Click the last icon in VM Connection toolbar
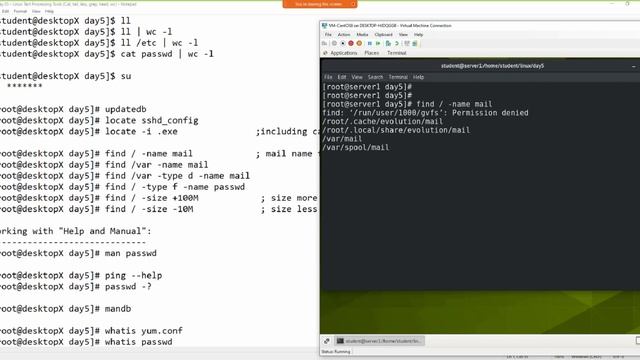 point(415,43)
